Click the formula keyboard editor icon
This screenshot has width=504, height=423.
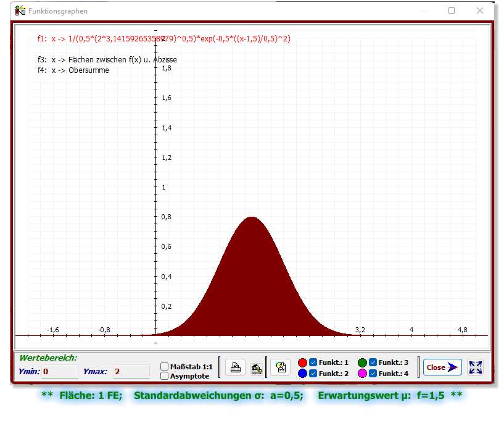281,367
